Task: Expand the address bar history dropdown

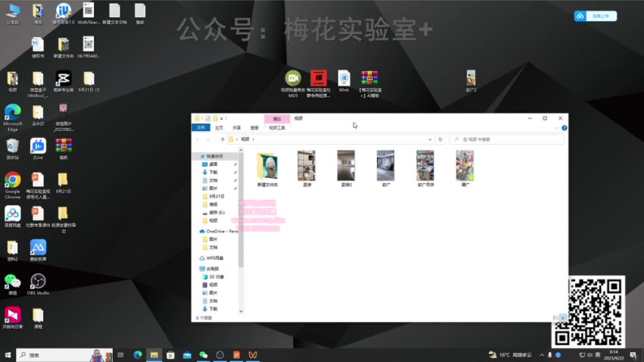Action: click(x=431, y=139)
